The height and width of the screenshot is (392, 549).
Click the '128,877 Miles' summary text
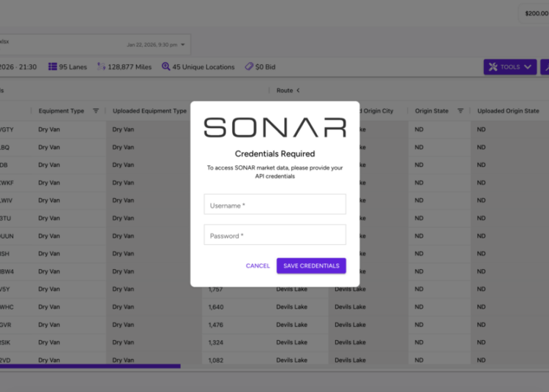pos(130,67)
